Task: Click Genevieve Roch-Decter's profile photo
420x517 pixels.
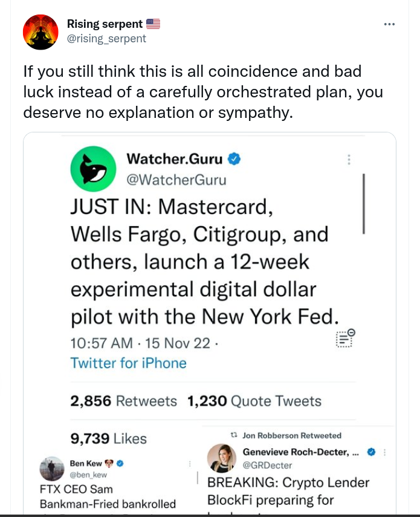Action: click(221, 458)
